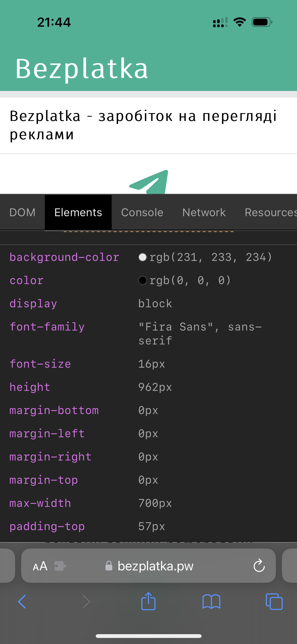Click the black color swatch circle
This screenshot has height=644, width=297.
[143, 280]
